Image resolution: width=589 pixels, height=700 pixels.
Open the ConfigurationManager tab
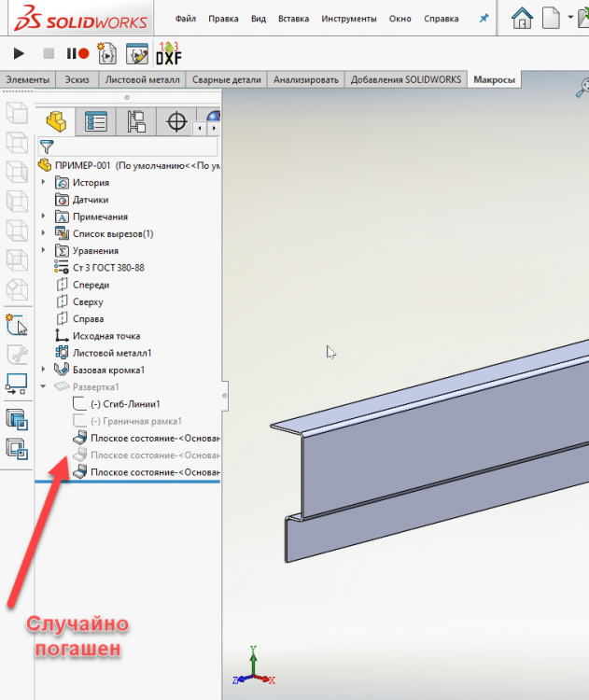pos(135,121)
